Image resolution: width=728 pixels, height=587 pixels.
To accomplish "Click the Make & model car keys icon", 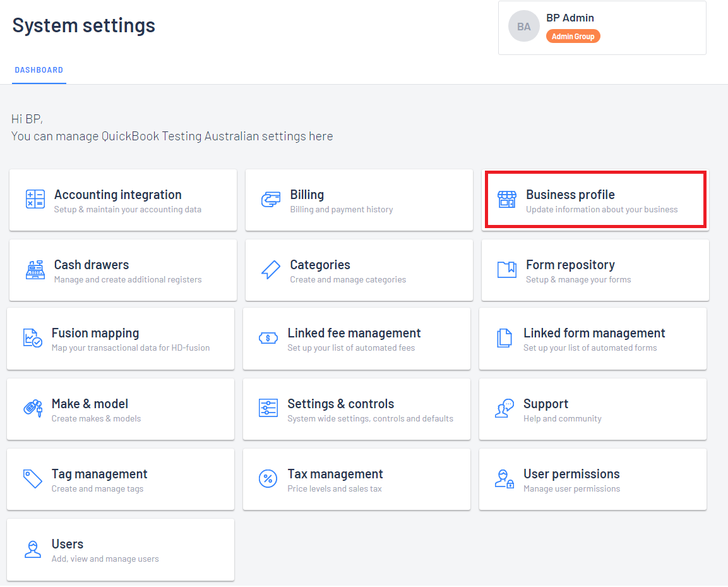I will pos(32,408).
